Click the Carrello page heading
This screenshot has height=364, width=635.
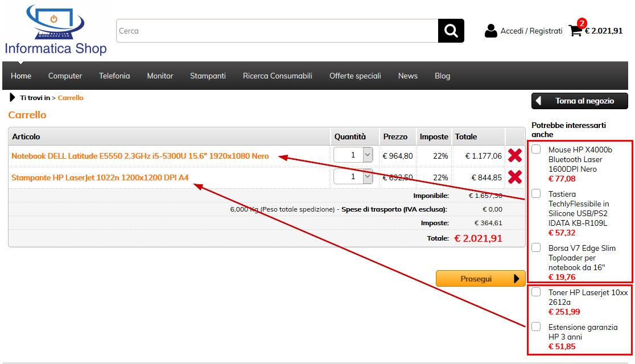tap(27, 114)
